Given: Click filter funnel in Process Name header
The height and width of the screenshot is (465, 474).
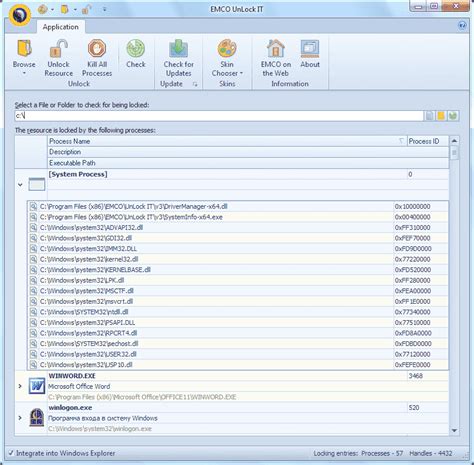Looking at the screenshot, I should pyautogui.click(x=401, y=141).
